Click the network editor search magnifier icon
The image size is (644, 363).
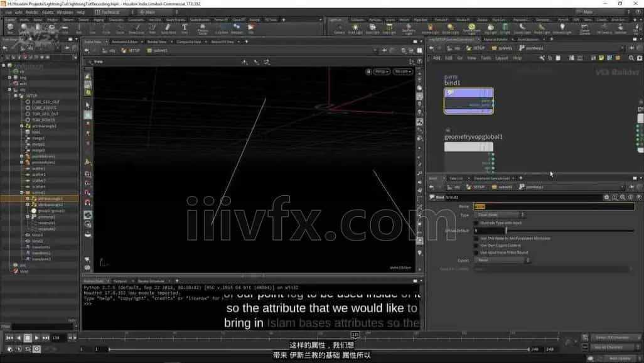click(x=631, y=58)
